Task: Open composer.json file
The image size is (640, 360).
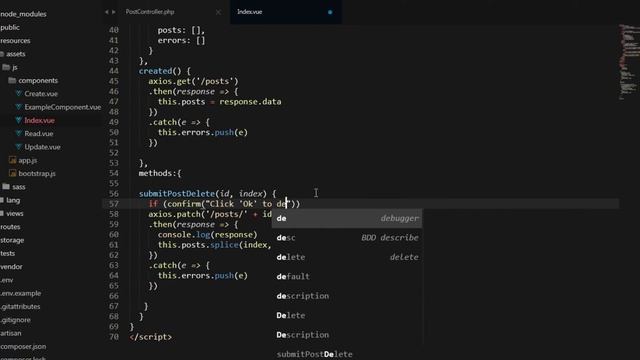Action: [x=23, y=347]
